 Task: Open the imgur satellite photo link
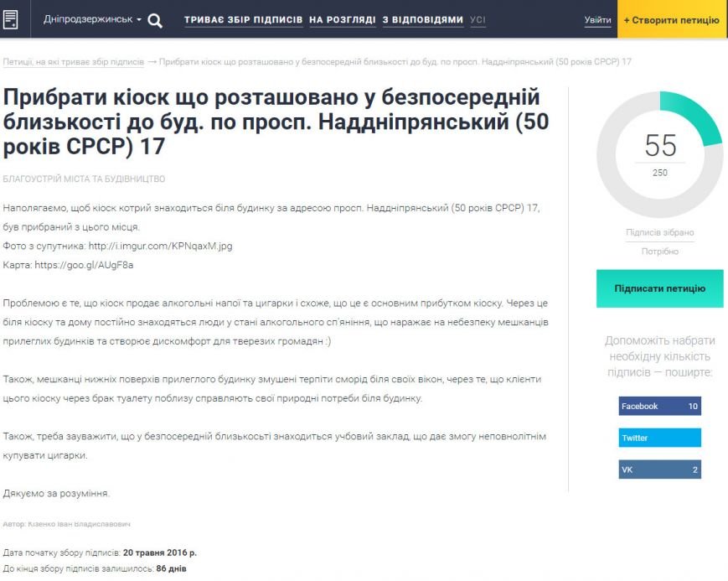pyautogui.click(x=160, y=246)
